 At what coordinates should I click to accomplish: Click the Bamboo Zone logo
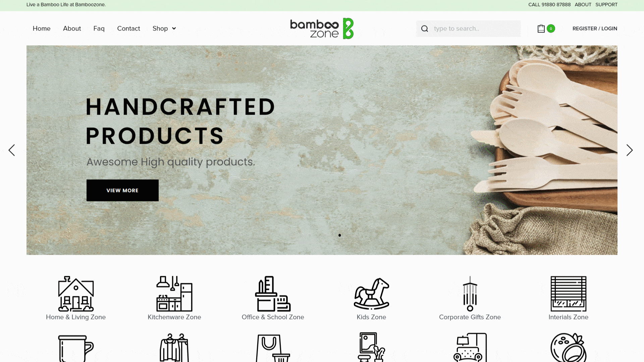[x=322, y=28]
